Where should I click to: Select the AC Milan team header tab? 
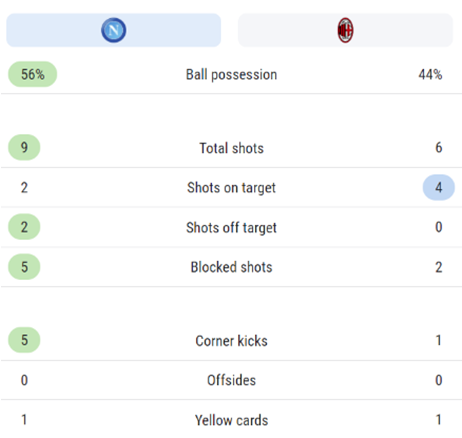click(x=345, y=30)
